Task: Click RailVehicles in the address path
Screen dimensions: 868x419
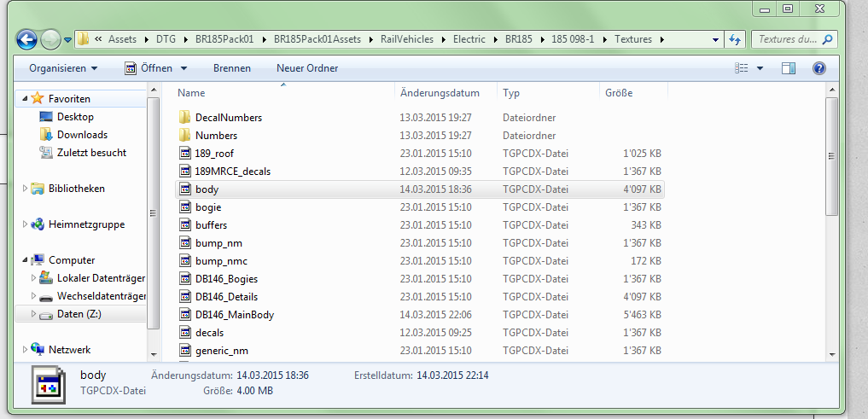Action: [x=407, y=39]
